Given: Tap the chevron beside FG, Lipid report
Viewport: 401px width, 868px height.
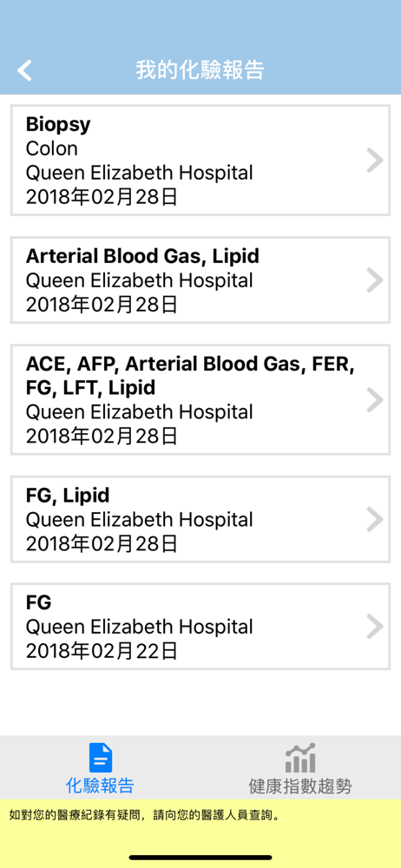Looking at the screenshot, I should coord(375,519).
